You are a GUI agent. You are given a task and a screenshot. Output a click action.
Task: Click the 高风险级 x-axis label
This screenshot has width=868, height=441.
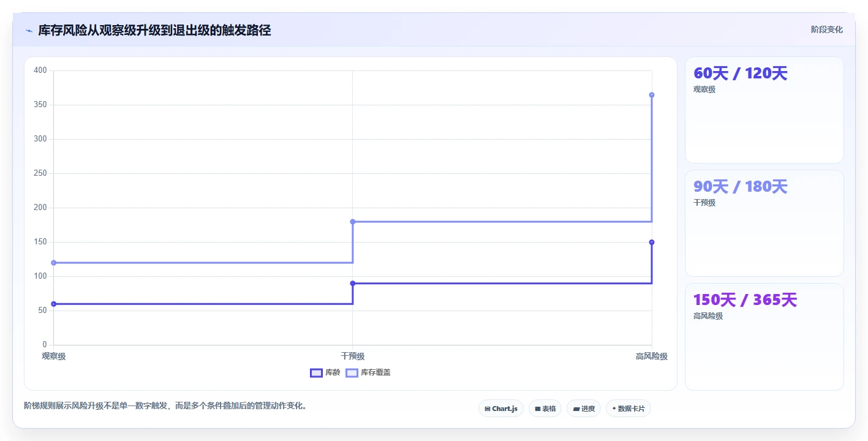[651, 356]
